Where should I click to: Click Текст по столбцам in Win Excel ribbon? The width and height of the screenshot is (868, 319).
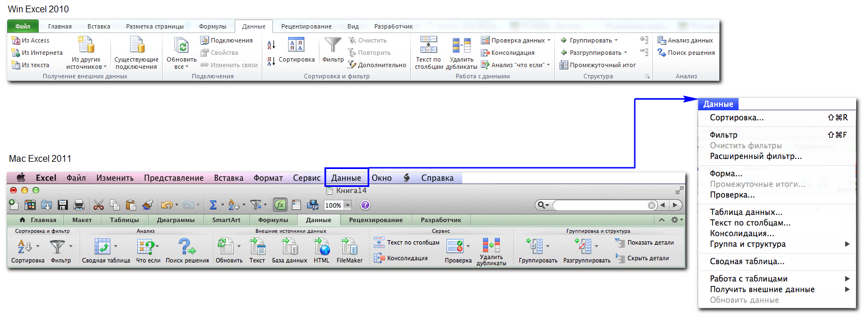[428, 53]
